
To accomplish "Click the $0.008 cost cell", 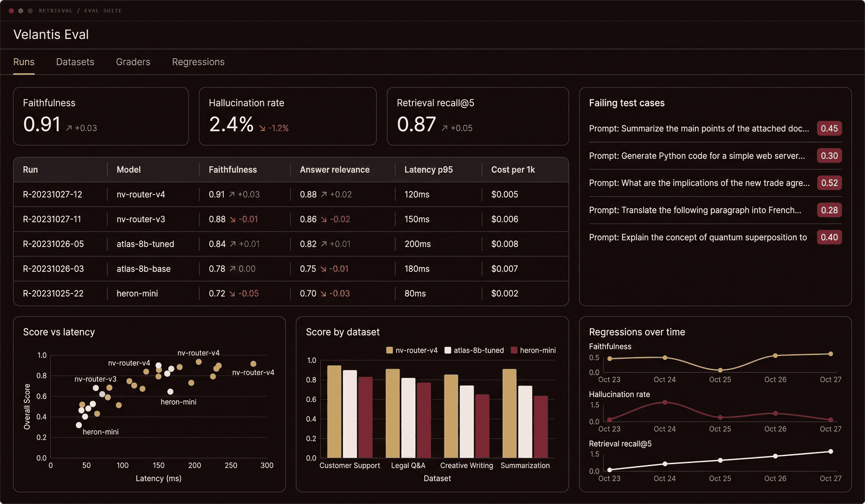I will pyautogui.click(x=505, y=244).
